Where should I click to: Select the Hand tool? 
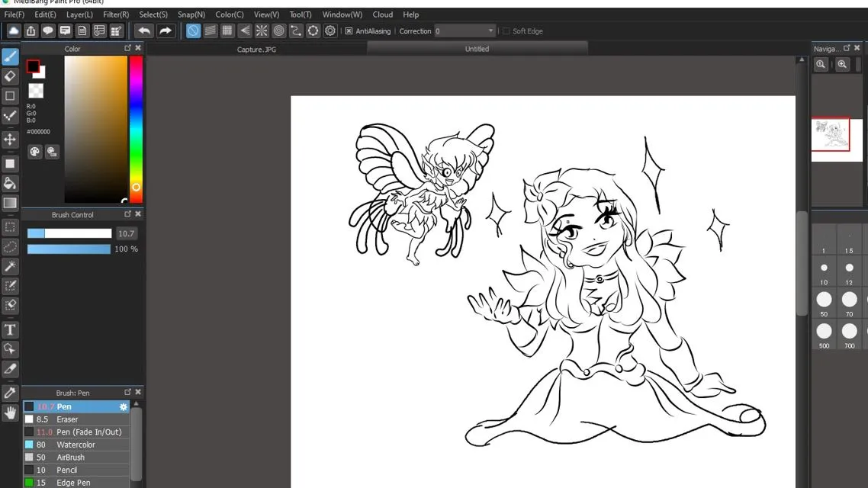coord(10,413)
